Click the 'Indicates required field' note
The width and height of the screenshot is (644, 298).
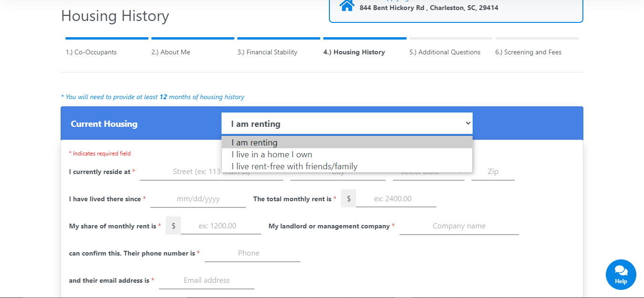coord(100,154)
